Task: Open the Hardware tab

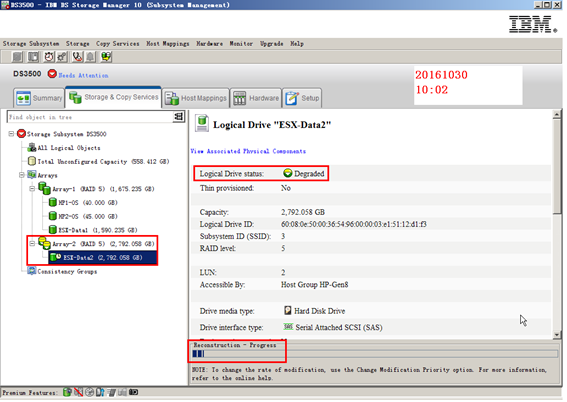Action: tap(256, 98)
